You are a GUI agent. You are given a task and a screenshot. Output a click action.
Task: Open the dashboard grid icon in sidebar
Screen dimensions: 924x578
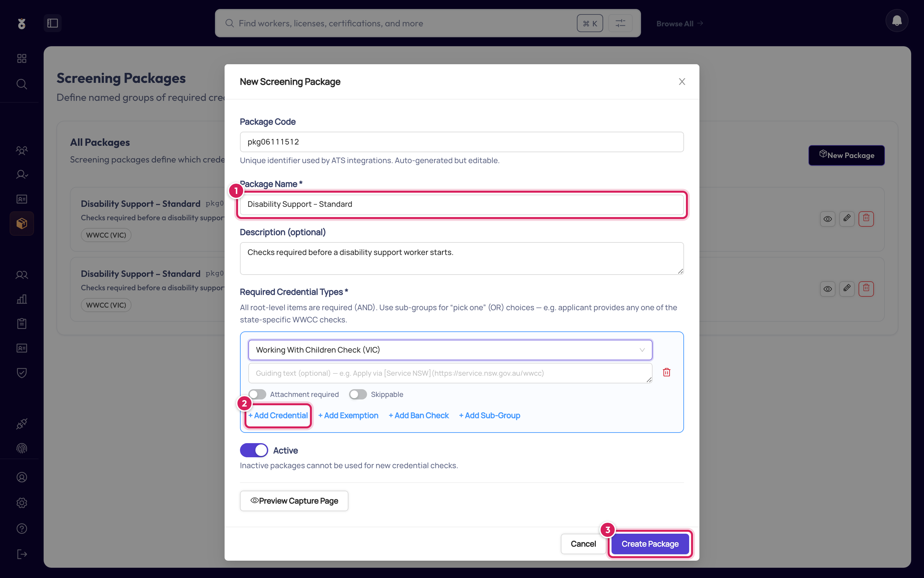click(22, 58)
